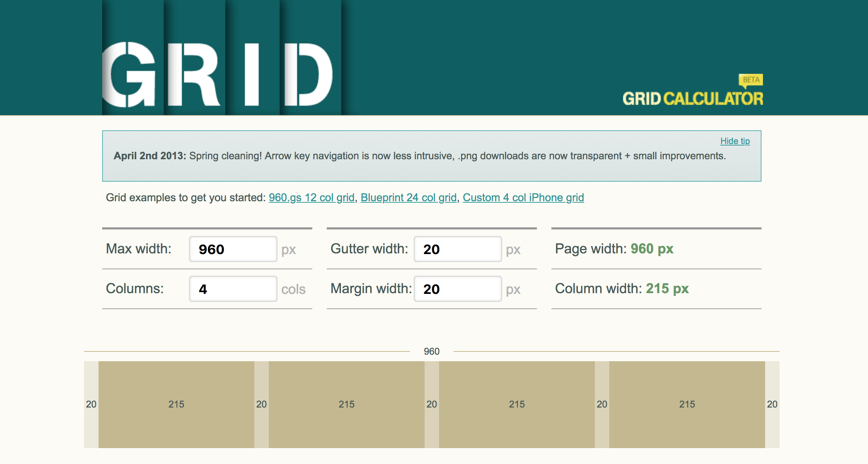Select the Custom 4 col iPhone grid

[523, 198]
